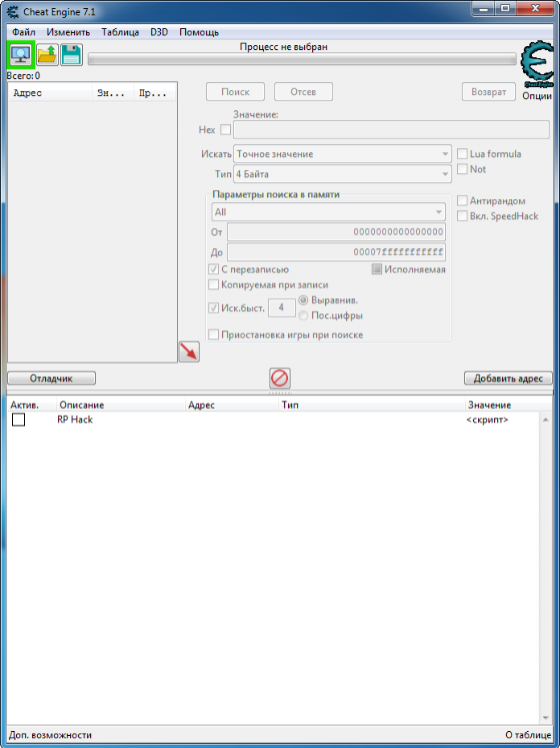This screenshot has height=748, width=560.
Task: Click the red prohibition clear list icon
Action: [x=280, y=378]
